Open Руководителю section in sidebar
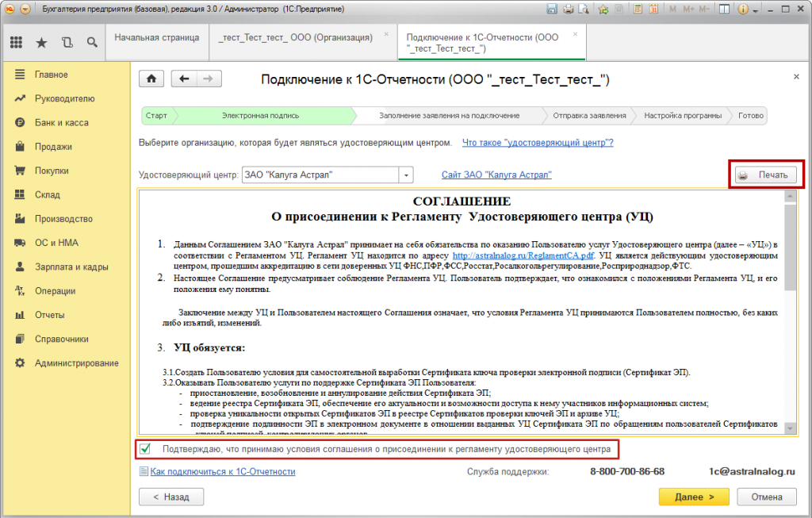The width and height of the screenshot is (812, 518). 65,98
